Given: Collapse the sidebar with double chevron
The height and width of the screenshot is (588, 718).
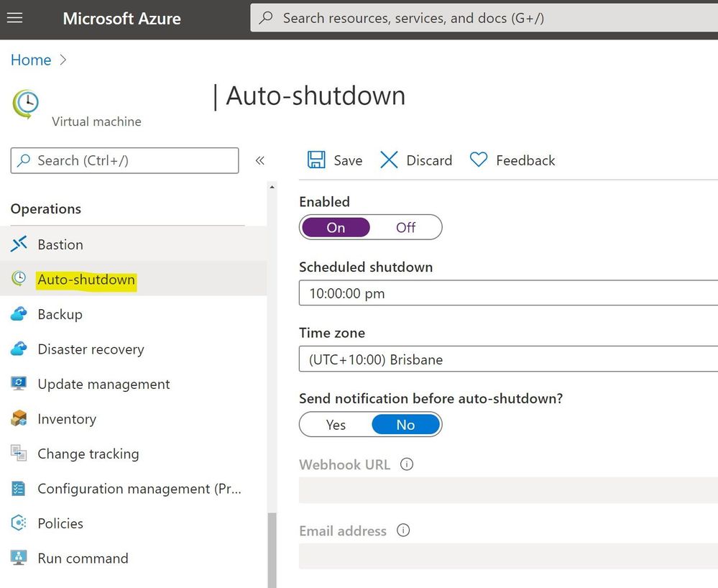Looking at the screenshot, I should [259, 160].
